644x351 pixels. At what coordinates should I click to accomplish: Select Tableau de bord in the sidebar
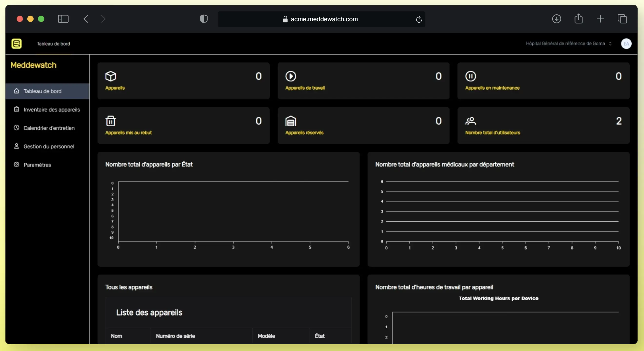tap(48, 91)
